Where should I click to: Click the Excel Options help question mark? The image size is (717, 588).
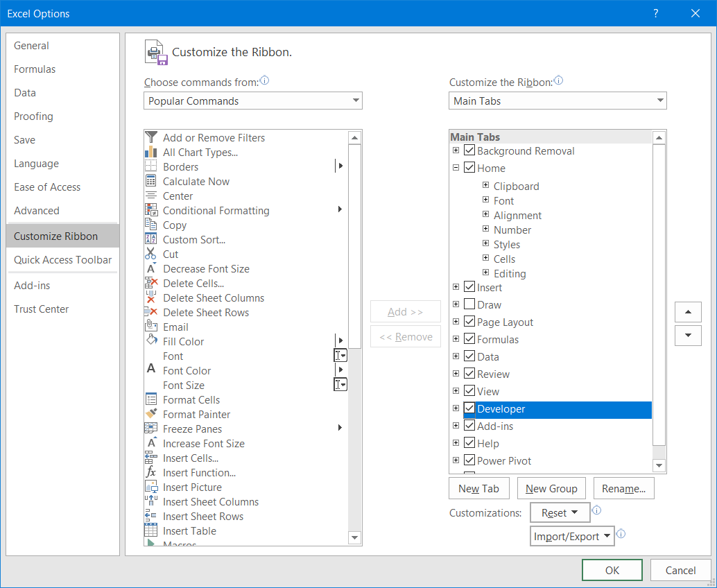point(656,13)
